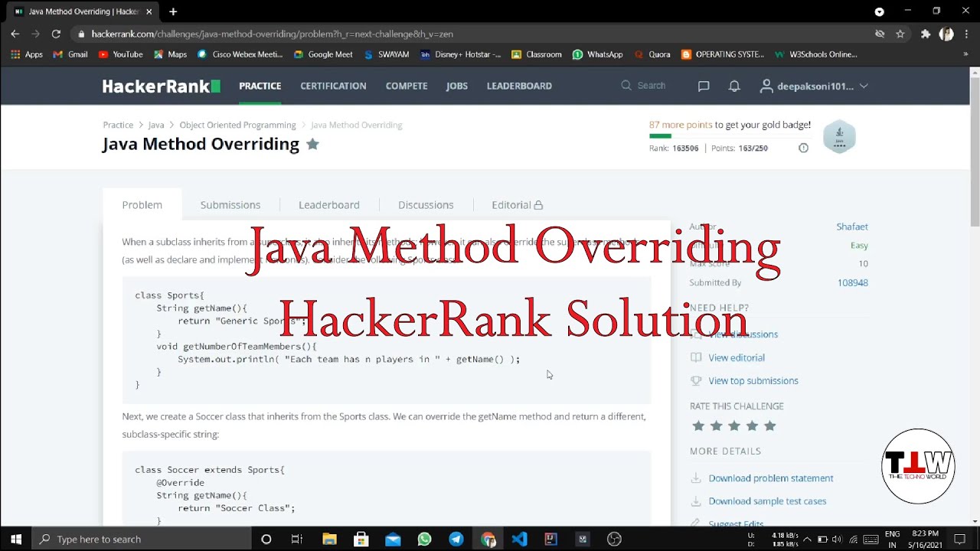This screenshot has height=551, width=980.
Task: Bookmark this page with the star icon
Action: (900, 34)
